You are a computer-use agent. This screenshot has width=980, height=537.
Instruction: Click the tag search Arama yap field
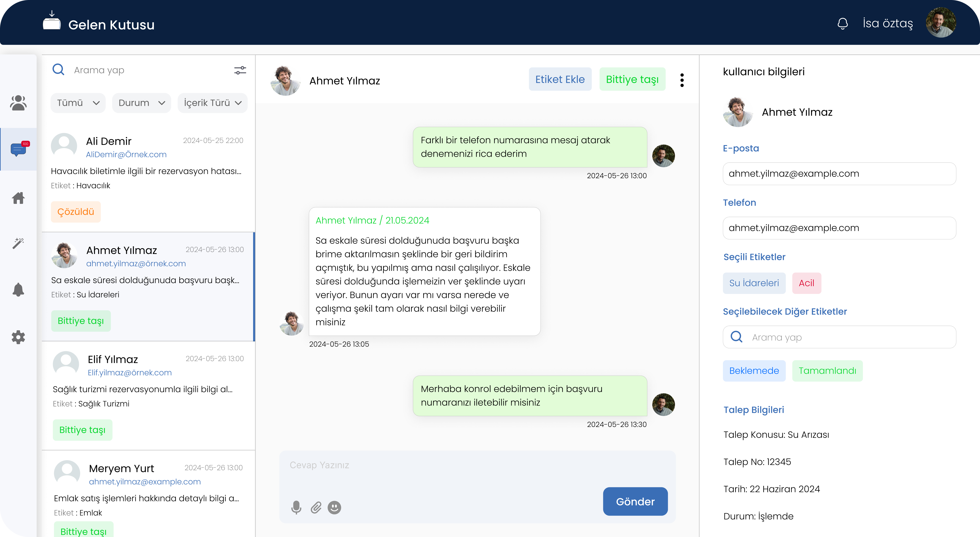coord(839,337)
